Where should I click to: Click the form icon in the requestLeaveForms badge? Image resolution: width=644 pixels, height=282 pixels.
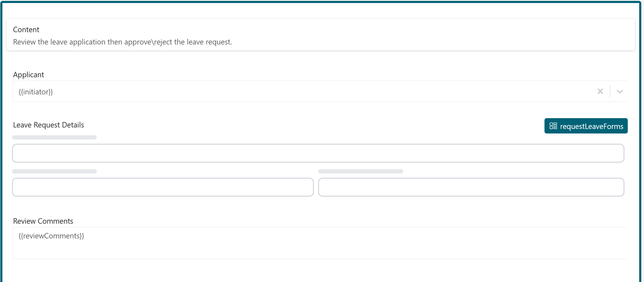click(553, 126)
